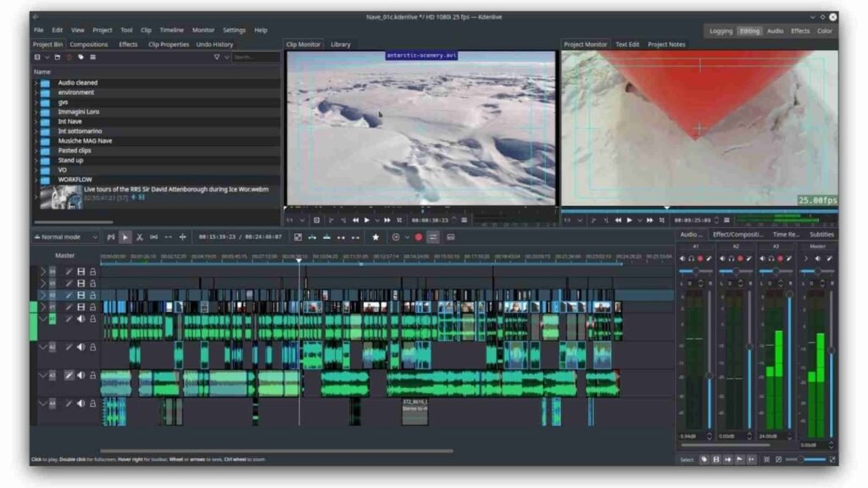Click the tag icon in Project Bin toolbar
The image size is (868, 488).
point(81,57)
